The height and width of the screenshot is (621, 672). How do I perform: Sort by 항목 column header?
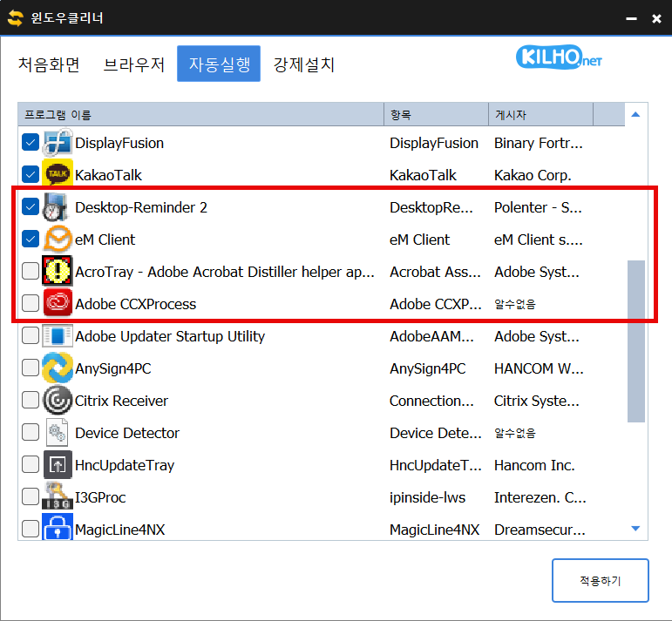437,114
